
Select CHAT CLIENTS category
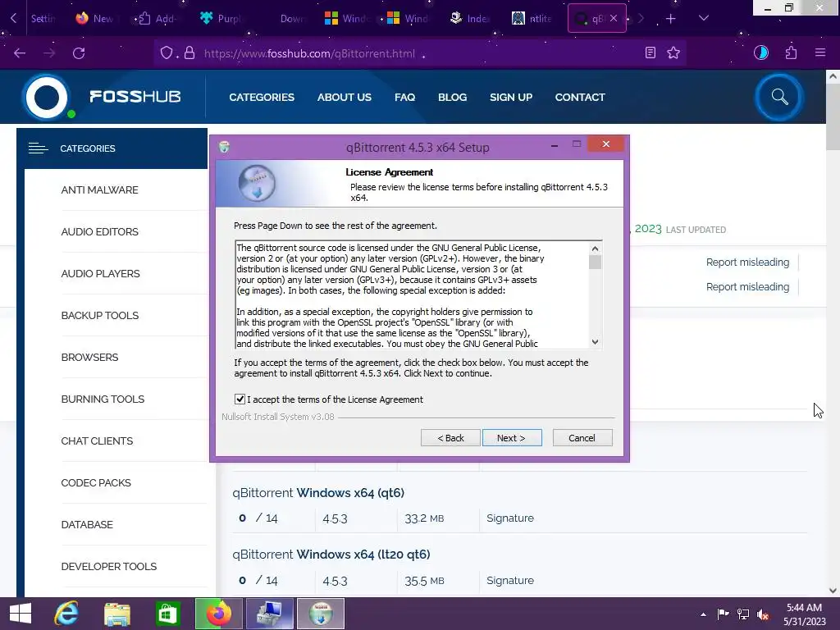[97, 441]
